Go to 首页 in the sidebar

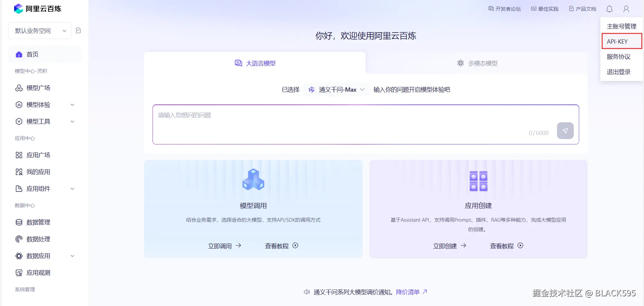(x=45, y=54)
